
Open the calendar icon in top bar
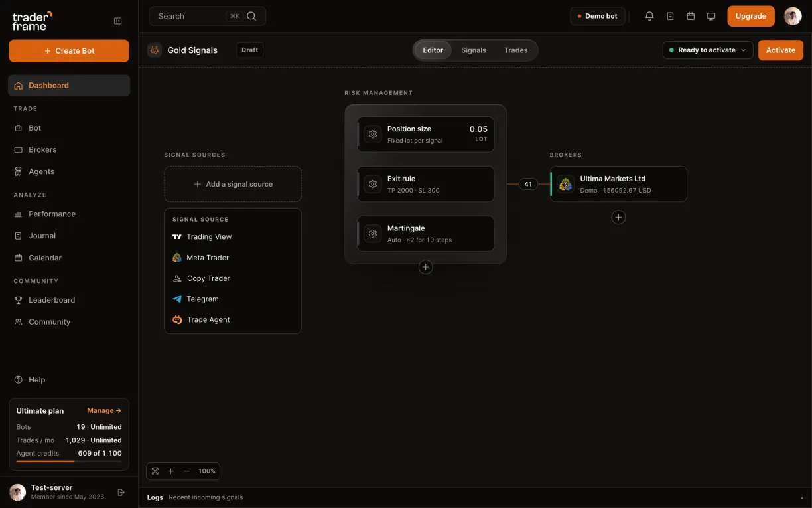[691, 16]
